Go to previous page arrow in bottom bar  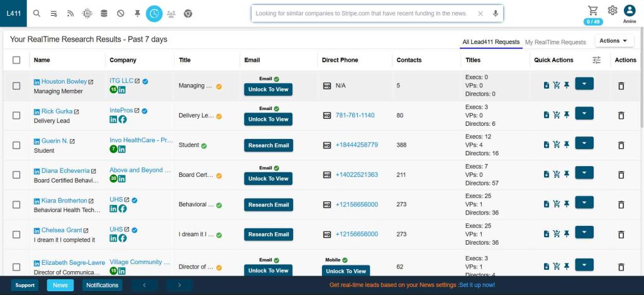point(144,285)
